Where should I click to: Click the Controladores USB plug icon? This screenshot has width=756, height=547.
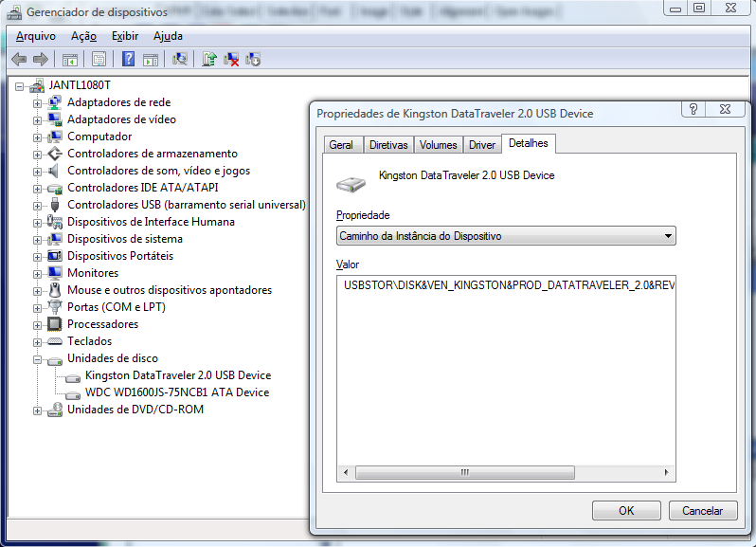click(55, 205)
